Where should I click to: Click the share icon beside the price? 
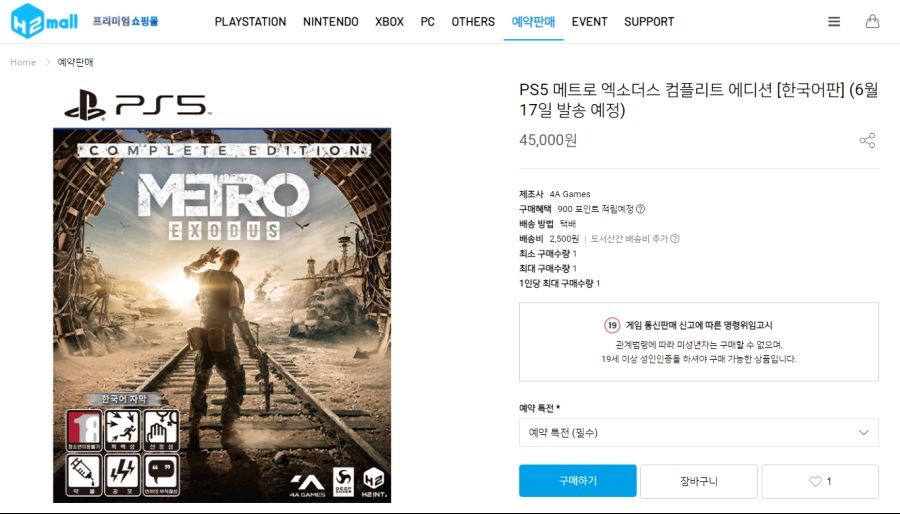coord(867,141)
